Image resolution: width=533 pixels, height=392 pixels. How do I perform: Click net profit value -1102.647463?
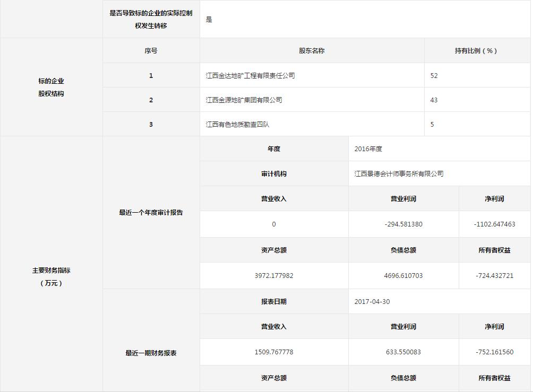[494, 224]
